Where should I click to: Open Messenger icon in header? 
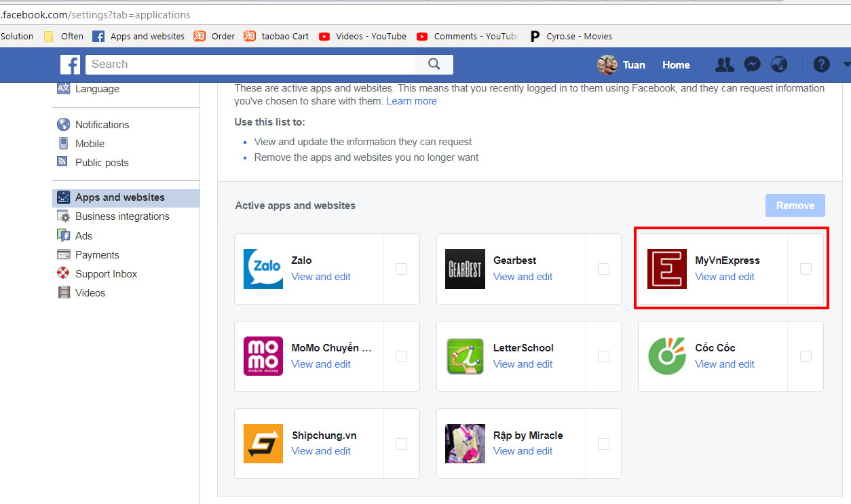click(x=752, y=64)
